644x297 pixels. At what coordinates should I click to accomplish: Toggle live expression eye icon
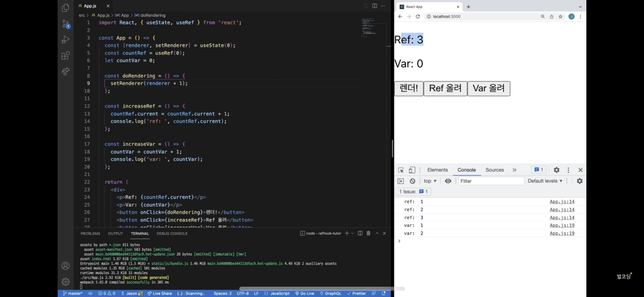[x=448, y=181]
